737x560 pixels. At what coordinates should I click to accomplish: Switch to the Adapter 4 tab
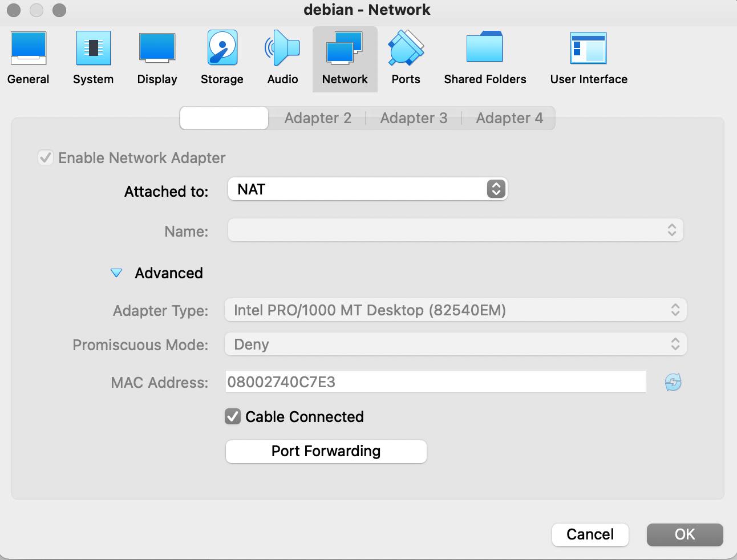[509, 118]
